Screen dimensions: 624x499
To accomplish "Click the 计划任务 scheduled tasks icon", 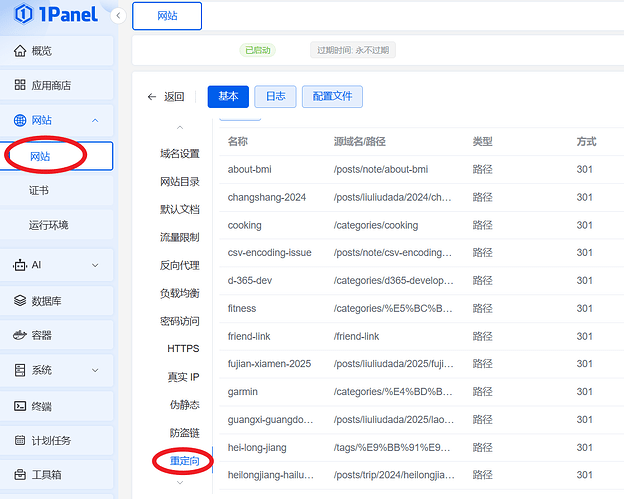I will (20, 441).
